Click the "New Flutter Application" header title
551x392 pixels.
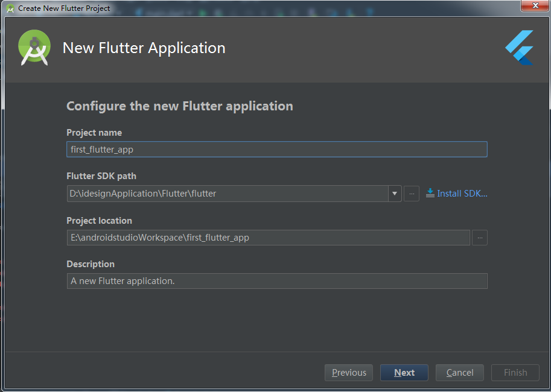(144, 48)
